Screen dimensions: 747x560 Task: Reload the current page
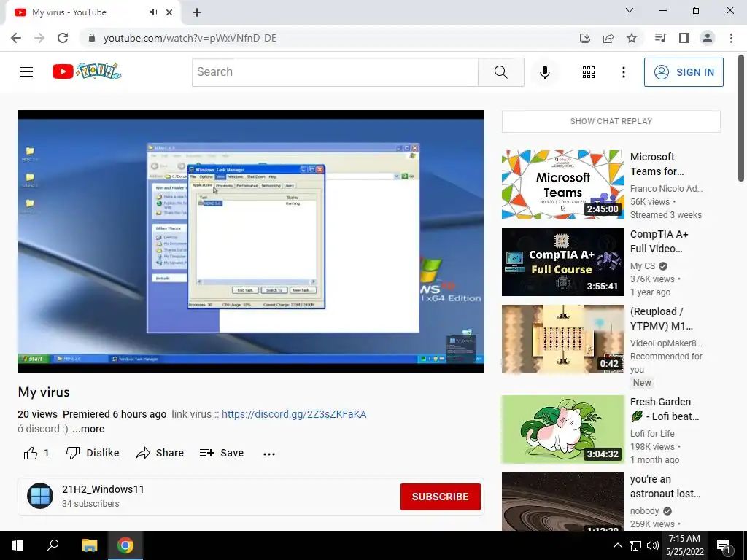coord(63,38)
